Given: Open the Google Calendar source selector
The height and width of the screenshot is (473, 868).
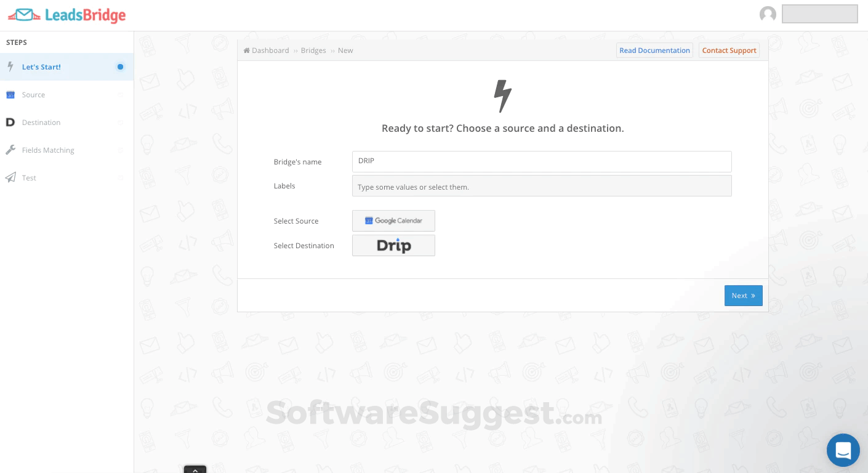Looking at the screenshot, I should (x=393, y=220).
